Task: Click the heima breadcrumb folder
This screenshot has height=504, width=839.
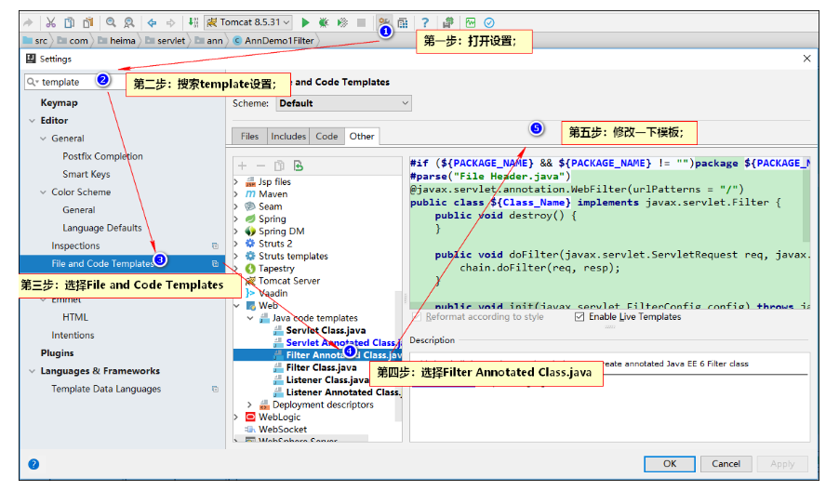Action: point(116,41)
